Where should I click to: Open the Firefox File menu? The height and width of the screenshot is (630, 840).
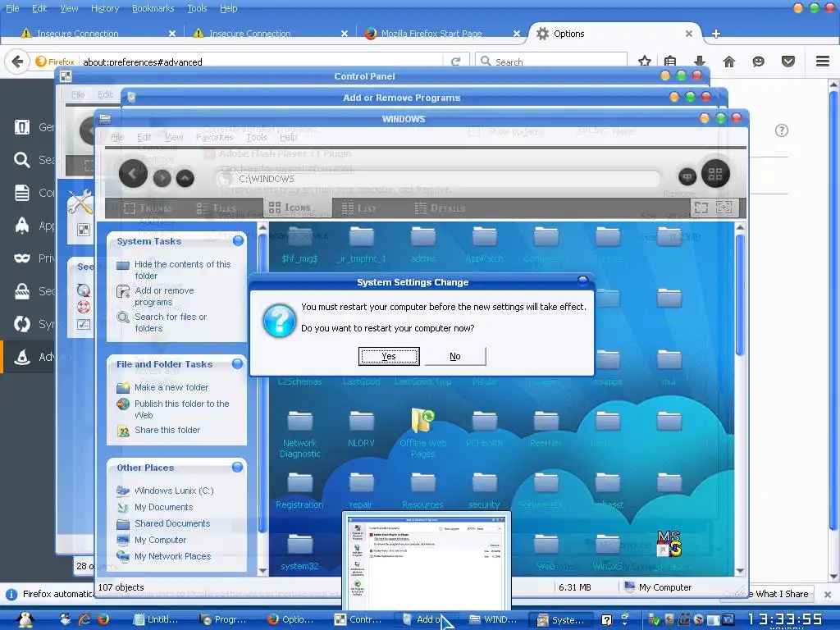coord(12,8)
